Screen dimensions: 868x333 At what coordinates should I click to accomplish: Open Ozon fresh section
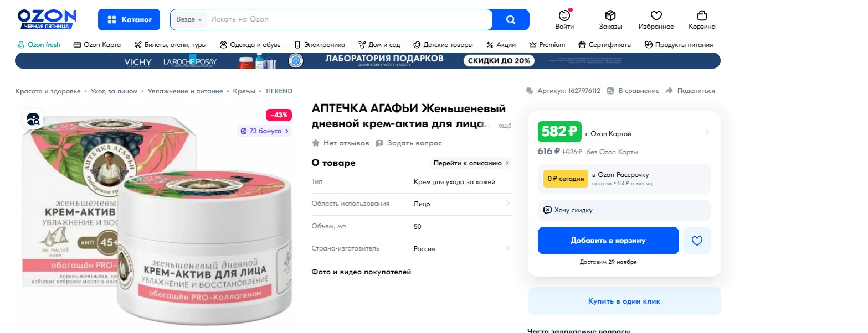(39, 45)
